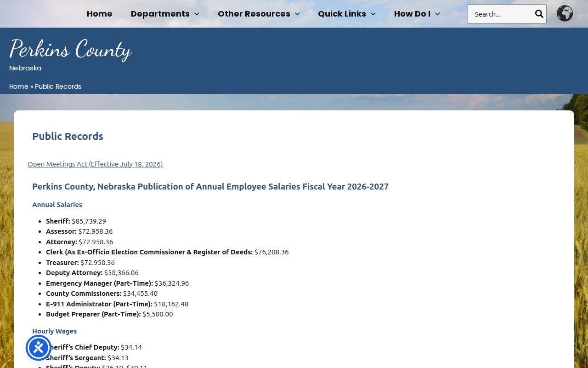The height and width of the screenshot is (368, 588).
Task: Click the Public Records page heading
Action: 68,136
